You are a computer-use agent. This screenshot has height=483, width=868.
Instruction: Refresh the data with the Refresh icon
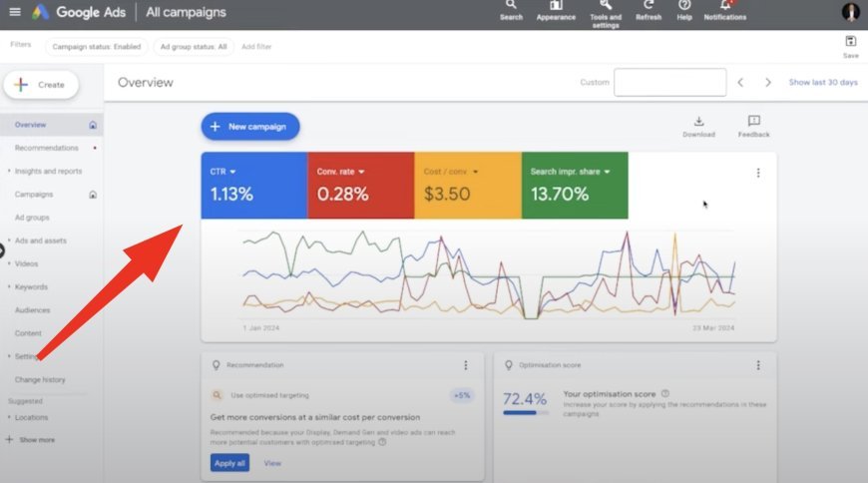click(649, 8)
